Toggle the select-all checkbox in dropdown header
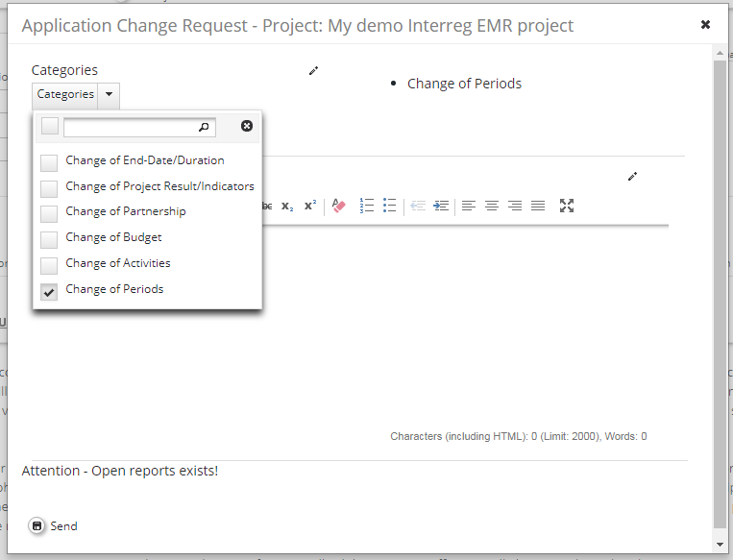Screen dimensions: 733x560 click(50, 126)
